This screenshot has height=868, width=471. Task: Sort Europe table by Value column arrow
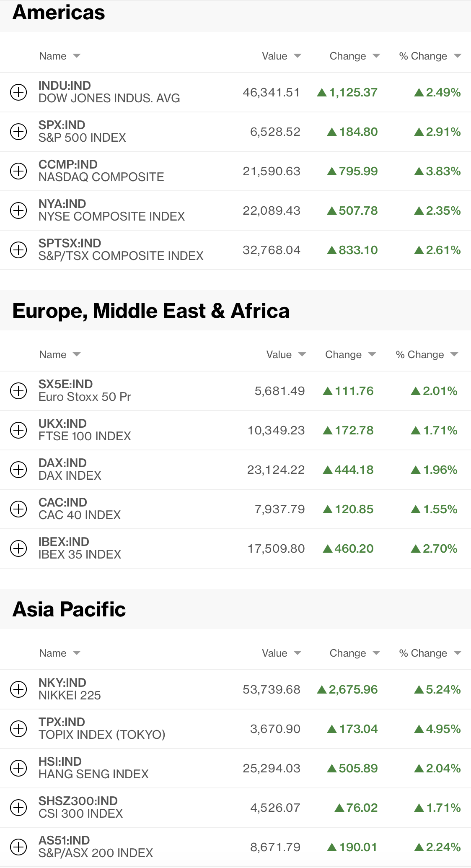click(302, 355)
